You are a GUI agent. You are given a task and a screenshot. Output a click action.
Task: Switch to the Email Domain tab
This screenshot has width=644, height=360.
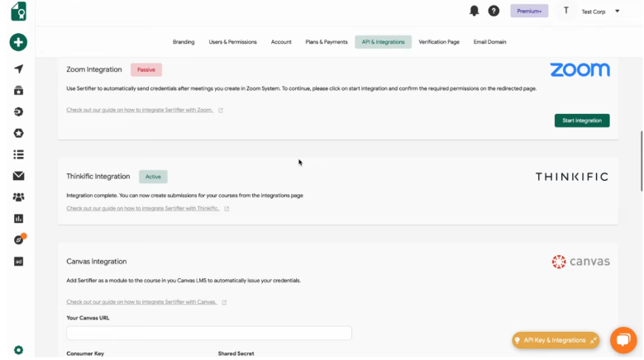click(489, 42)
